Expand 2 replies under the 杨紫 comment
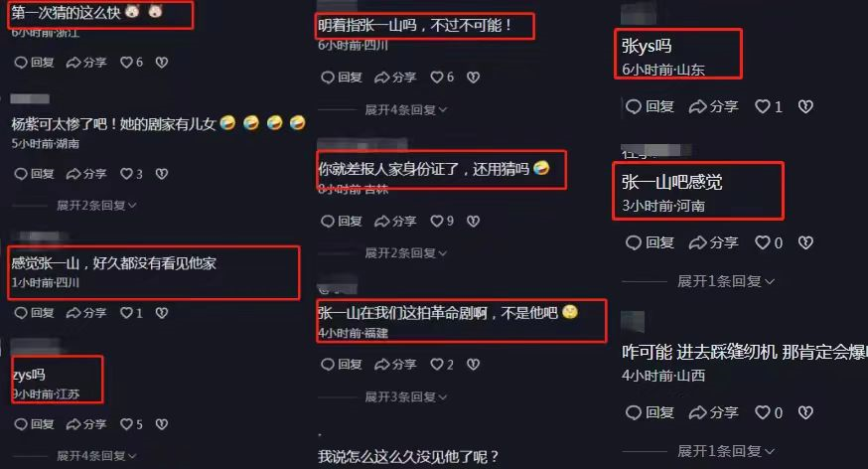The height and width of the screenshot is (469, 868). point(96,206)
